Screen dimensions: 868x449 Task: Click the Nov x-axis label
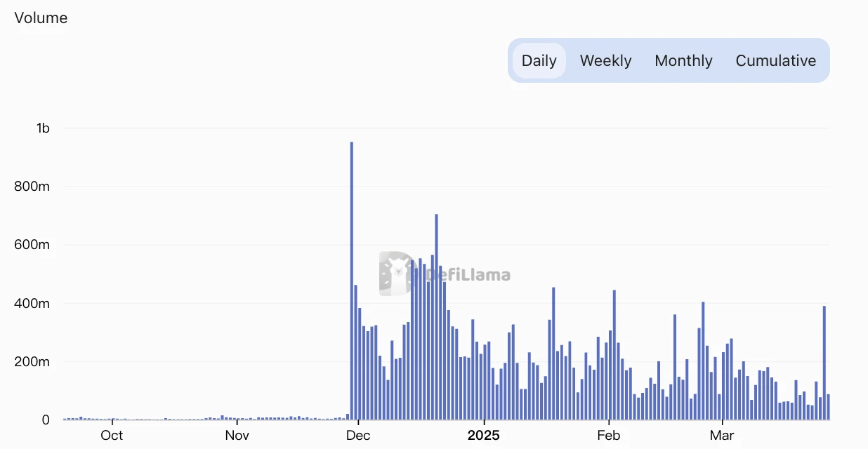237,435
